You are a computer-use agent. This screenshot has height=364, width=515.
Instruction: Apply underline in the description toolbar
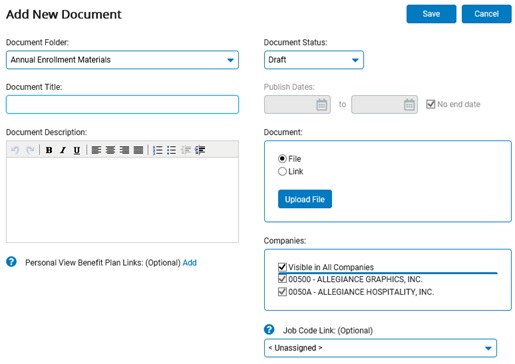(x=77, y=150)
